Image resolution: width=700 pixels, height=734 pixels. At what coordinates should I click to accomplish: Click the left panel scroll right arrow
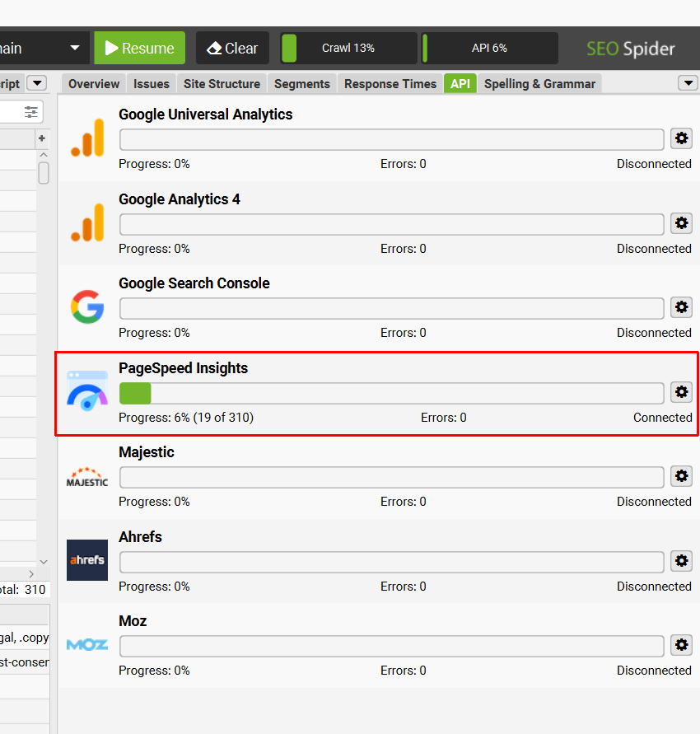pos(31,574)
